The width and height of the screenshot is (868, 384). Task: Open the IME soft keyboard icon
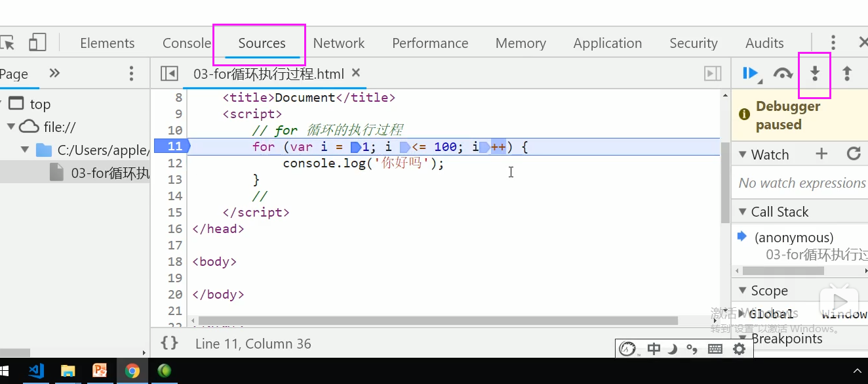715,349
